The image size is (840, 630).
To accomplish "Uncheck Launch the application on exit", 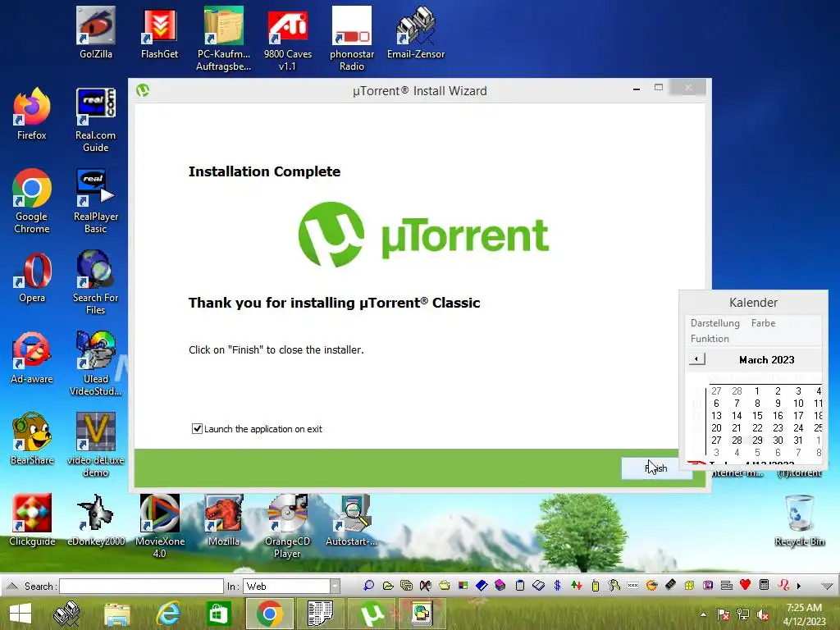I will click(197, 428).
